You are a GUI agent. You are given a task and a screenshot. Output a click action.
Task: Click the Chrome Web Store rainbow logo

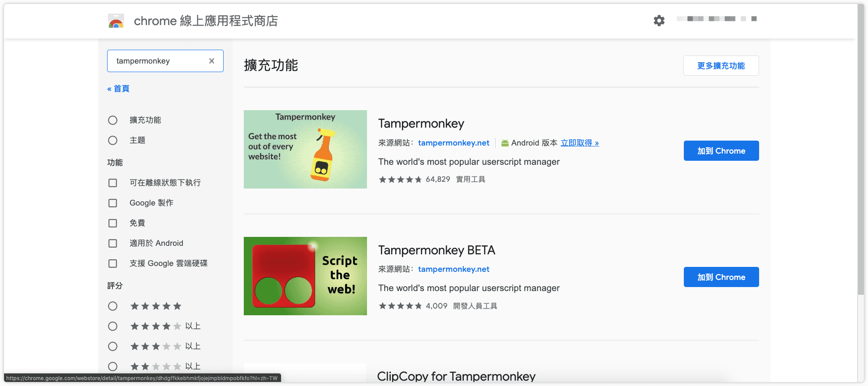[x=116, y=21]
